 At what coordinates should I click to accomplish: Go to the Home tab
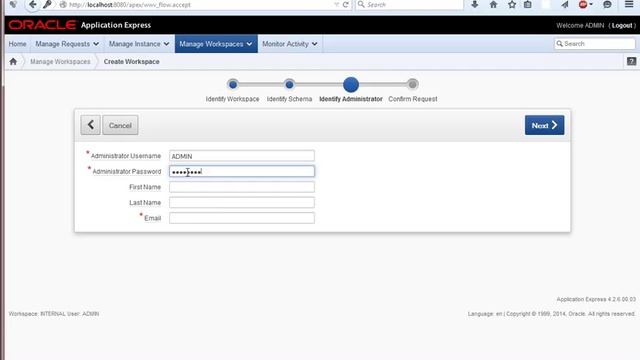tap(17, 44)
